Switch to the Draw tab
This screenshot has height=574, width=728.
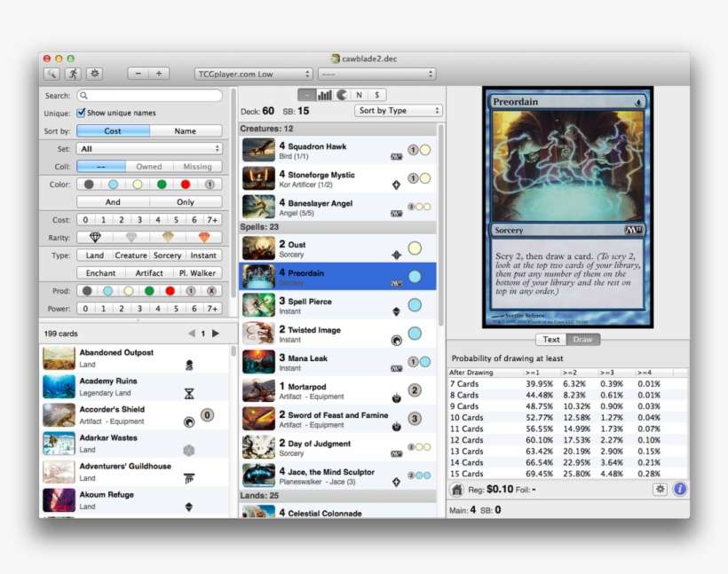(582, 339)
